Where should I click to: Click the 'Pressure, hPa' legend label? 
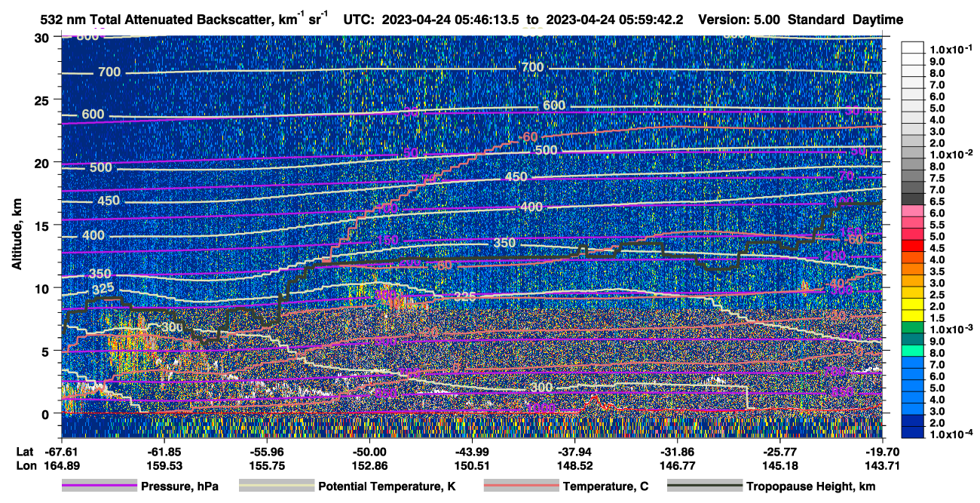(x=179, y=487)
